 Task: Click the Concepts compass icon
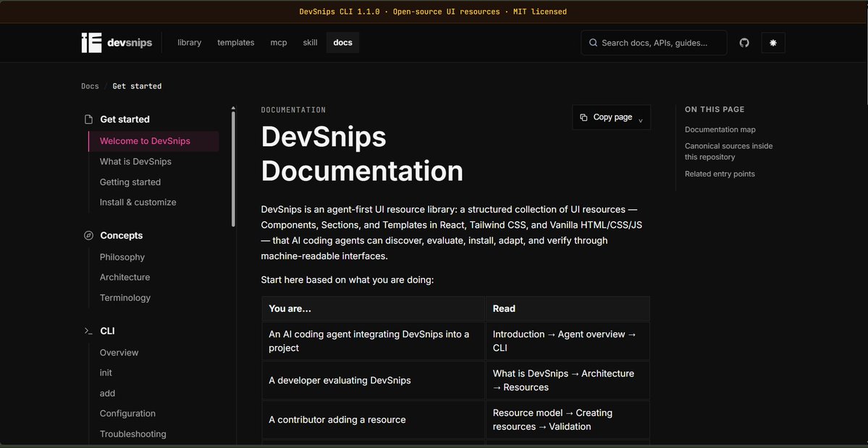click(88, 236)
